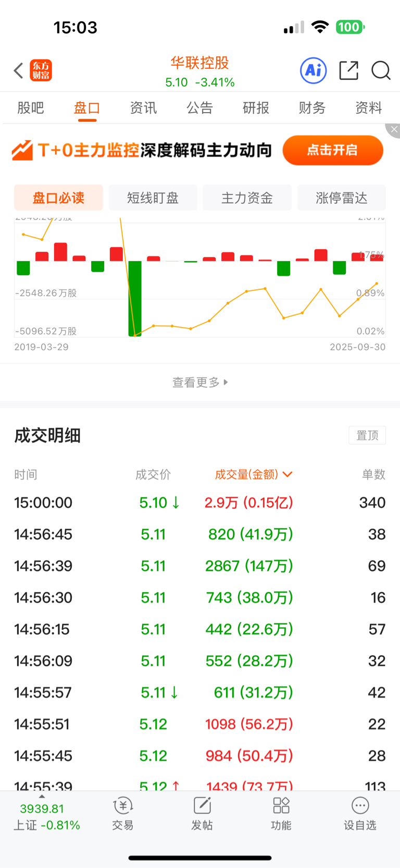
Task: Click the 华联控股 stock title
Action: coord(200,63)
